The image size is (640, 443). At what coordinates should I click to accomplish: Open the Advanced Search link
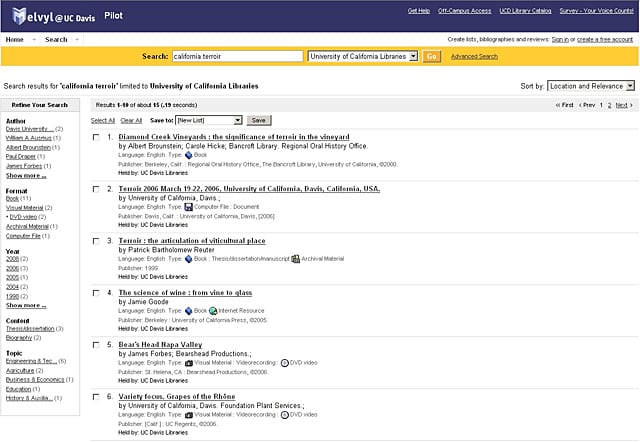click(x=474, y=57)
